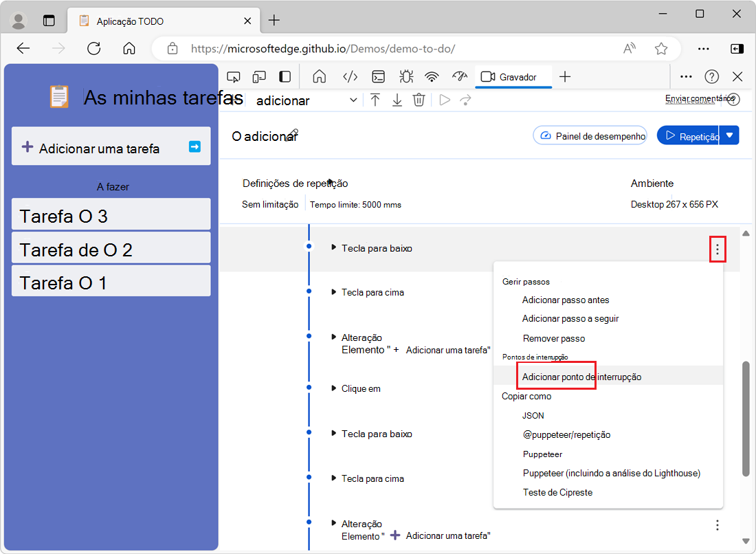This screenshot has height=554, width=756.
Task: Delete the recording with trash icon
Action: 419,100
